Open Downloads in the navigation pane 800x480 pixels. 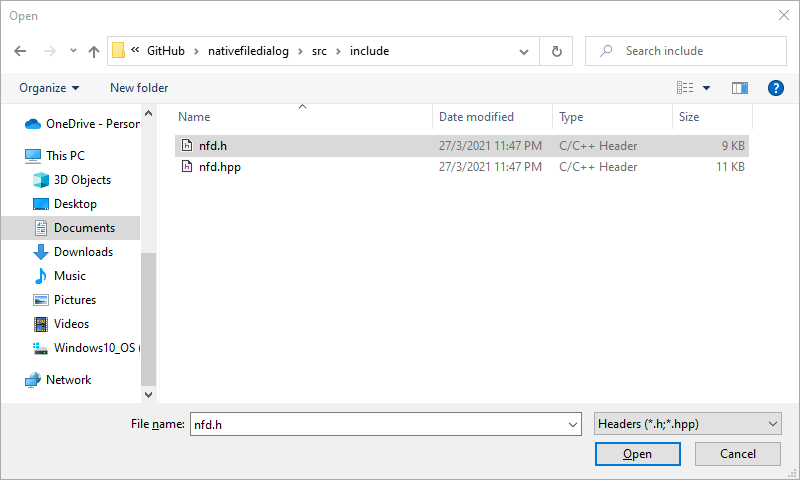(83, 252)
